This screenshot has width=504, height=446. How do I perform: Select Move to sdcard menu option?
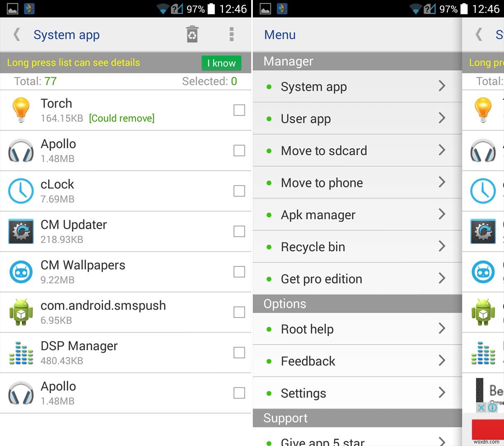pyautogui.click(x=357, y=151)
